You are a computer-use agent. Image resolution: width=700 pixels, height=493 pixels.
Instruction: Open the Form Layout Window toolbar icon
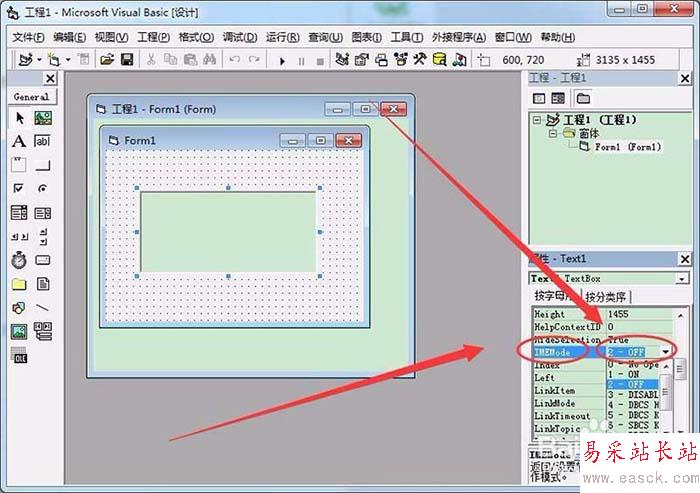coord(381,59)
